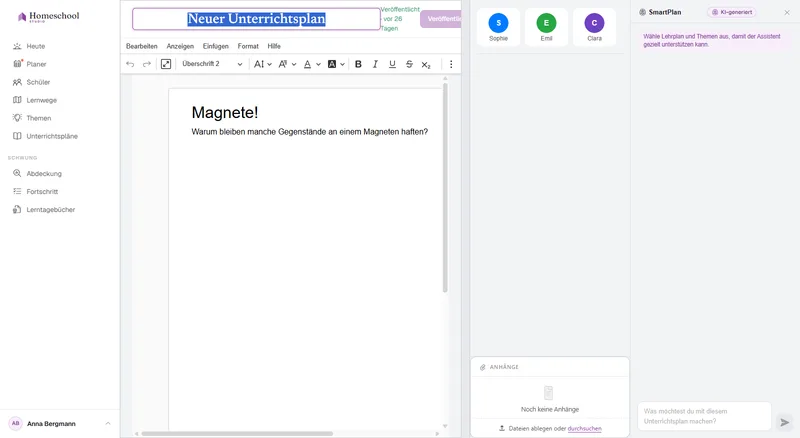Click the Homeschool Studio logo

point(48,17)
